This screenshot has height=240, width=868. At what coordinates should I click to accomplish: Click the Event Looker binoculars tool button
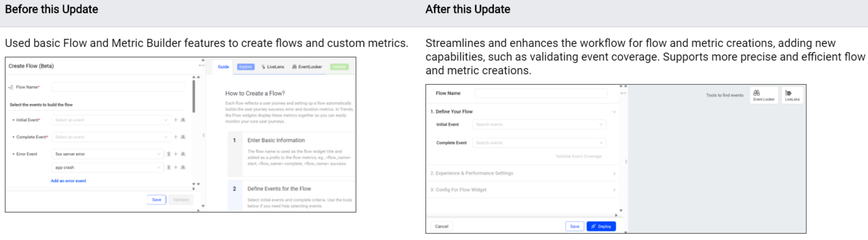click(x=763, y=95)
